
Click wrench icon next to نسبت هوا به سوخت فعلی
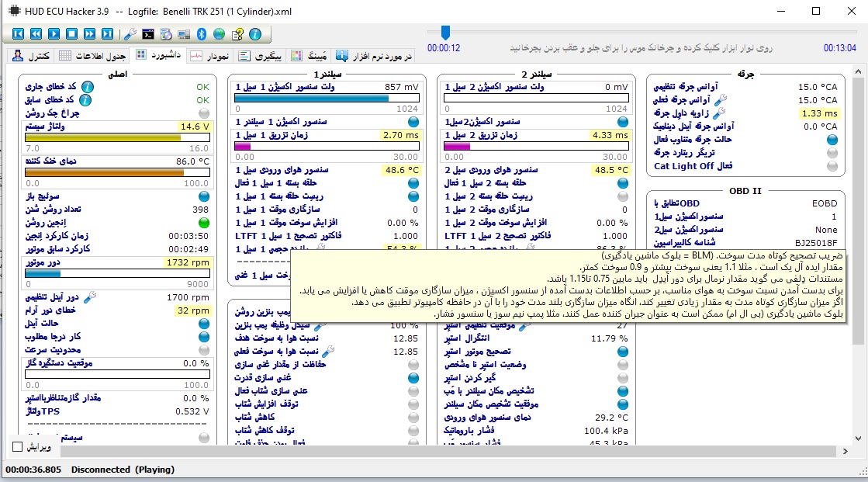tap(327, 352)
